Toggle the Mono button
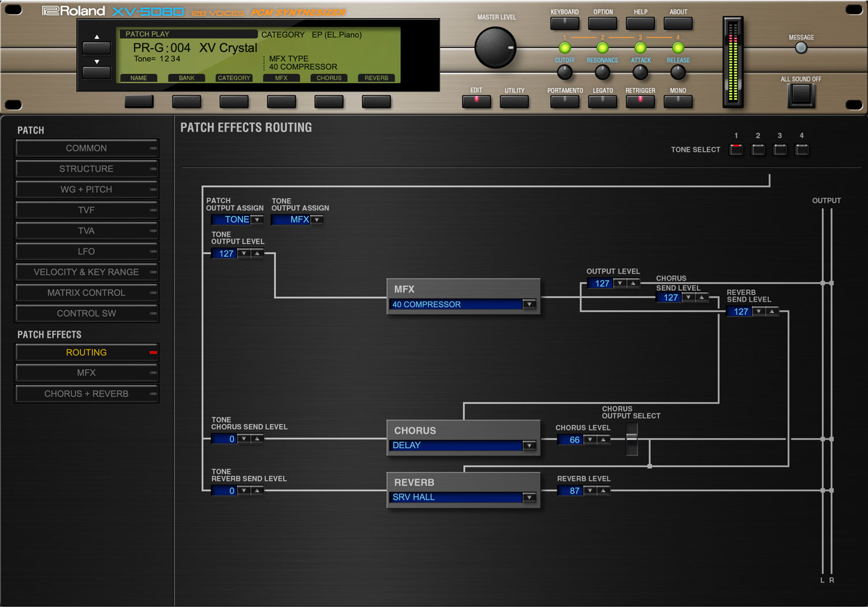868x608 pixels. pos(678,102)
